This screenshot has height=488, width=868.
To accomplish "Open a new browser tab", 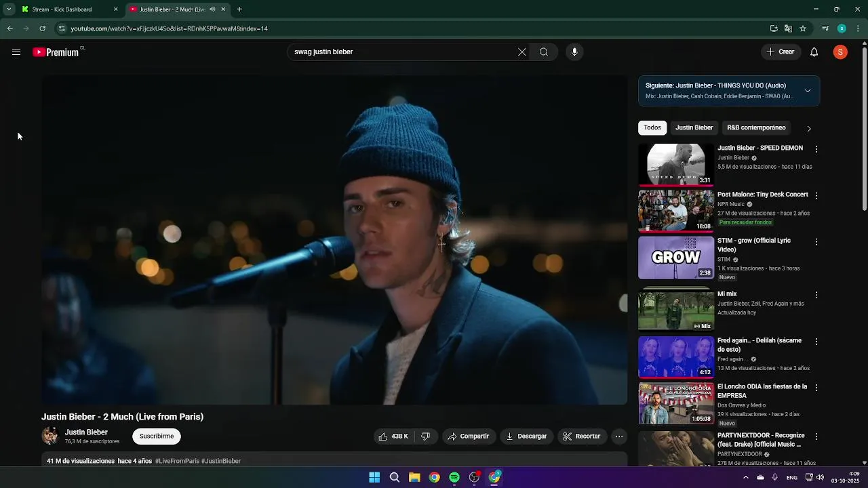I will pyautogui.click(x=239, y=9).
